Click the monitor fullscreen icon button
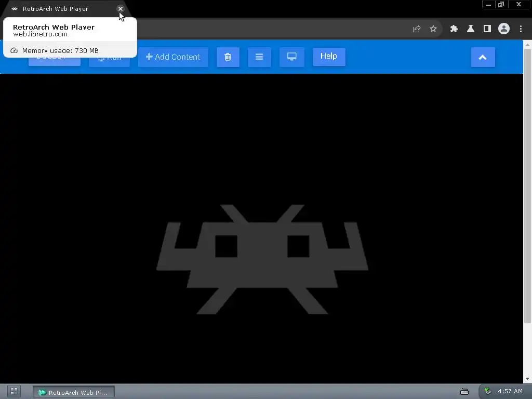The width and height of the screenshot is (532, 399). point(292,57)
